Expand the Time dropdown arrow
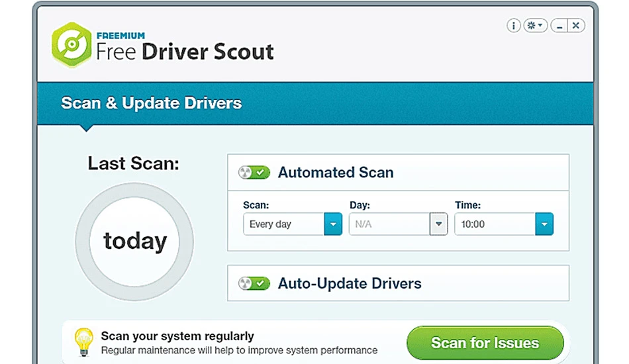This screenshot has height=364, width=629. pyautogui.click(x=544, y=224)
